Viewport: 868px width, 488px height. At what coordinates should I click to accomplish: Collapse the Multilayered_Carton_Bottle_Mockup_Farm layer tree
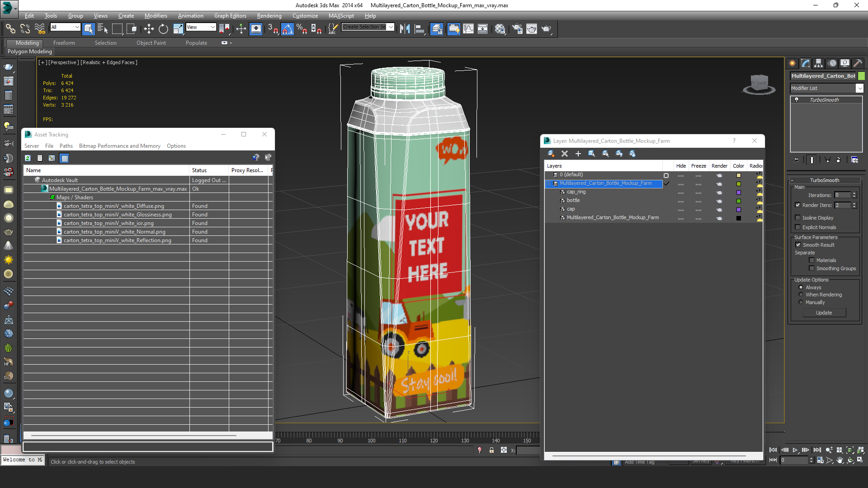pyautogui.click(x=548, y=183)
